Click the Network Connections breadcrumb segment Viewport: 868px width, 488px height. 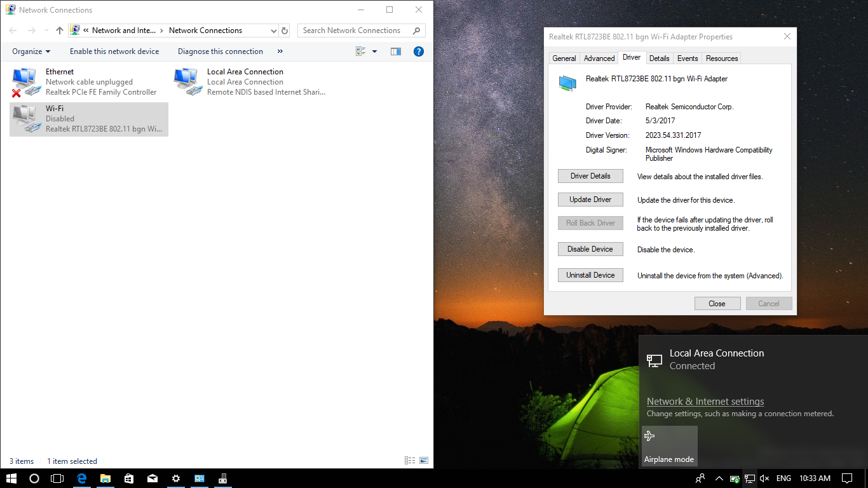point(205,30)
